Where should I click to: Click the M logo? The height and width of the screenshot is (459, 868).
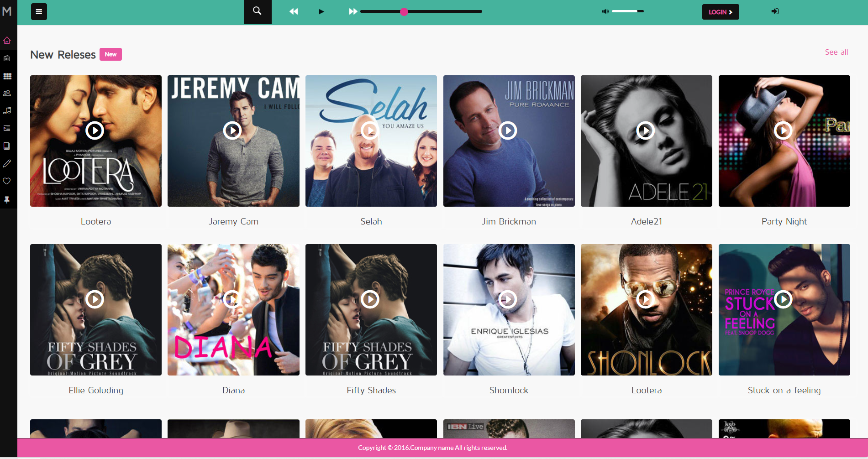tap(7, 11)
